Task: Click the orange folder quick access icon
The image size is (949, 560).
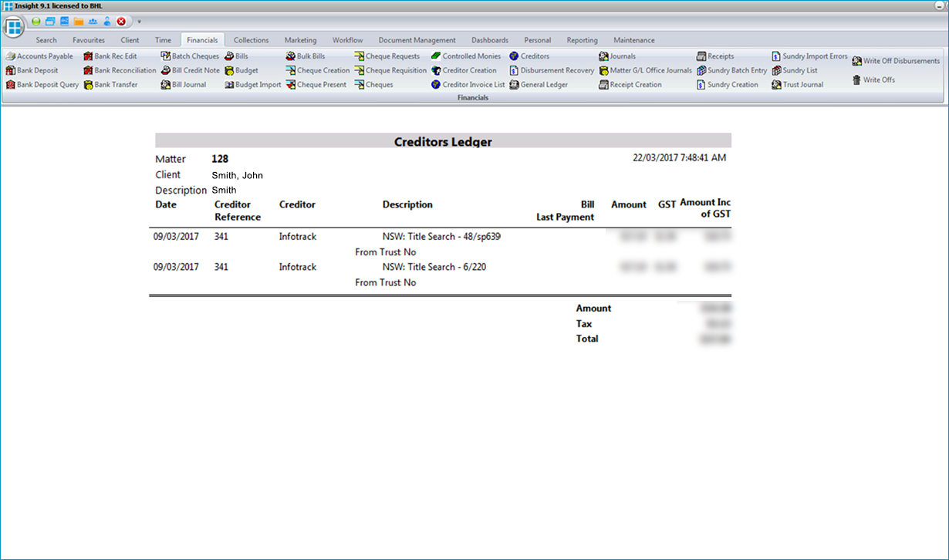Action: pyautogui.click(x=79, y=22)
